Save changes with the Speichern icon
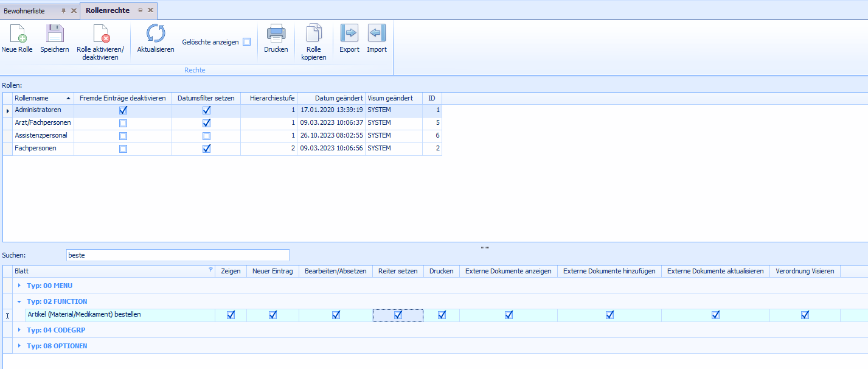 coord(55,34)
